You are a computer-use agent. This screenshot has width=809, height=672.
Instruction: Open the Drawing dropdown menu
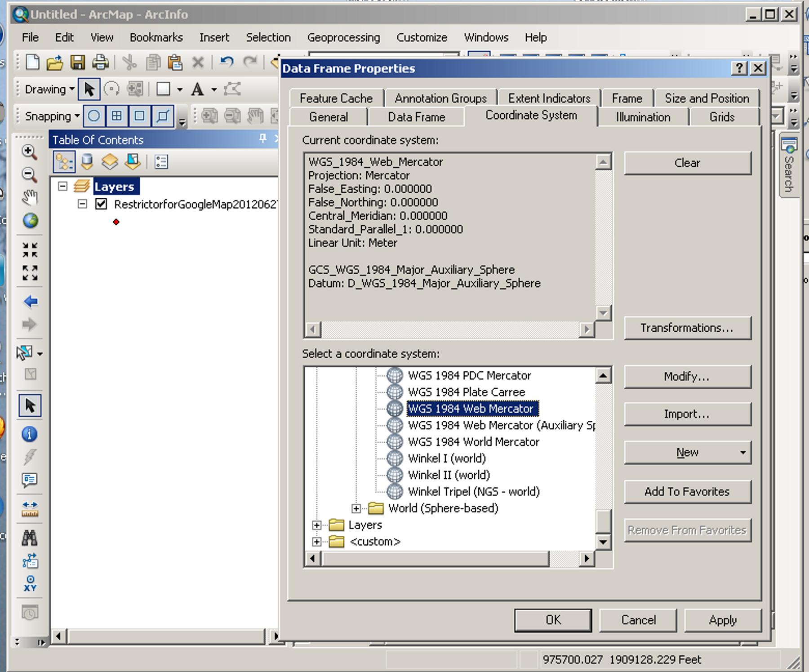(49, 89)
